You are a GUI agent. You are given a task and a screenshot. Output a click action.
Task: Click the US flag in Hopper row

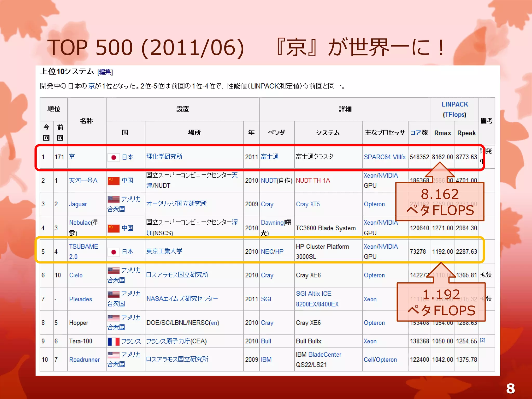click(x=114, y=318)
